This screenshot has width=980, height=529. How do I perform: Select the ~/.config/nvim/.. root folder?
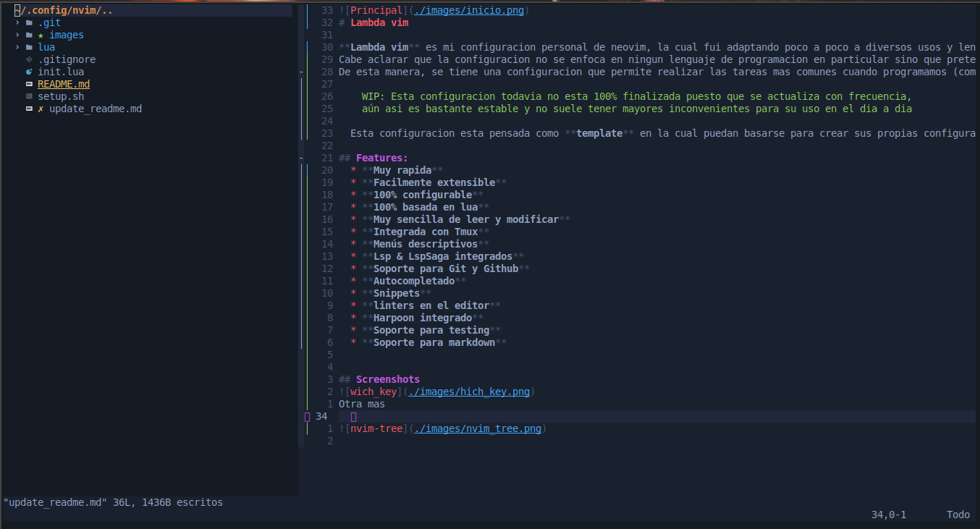[x=63, y=10]
